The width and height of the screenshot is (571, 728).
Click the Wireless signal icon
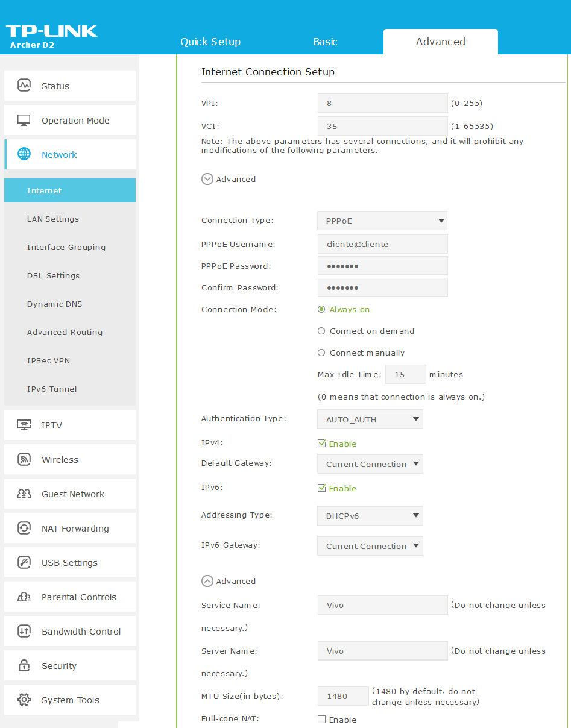click(x=24, y=459)
